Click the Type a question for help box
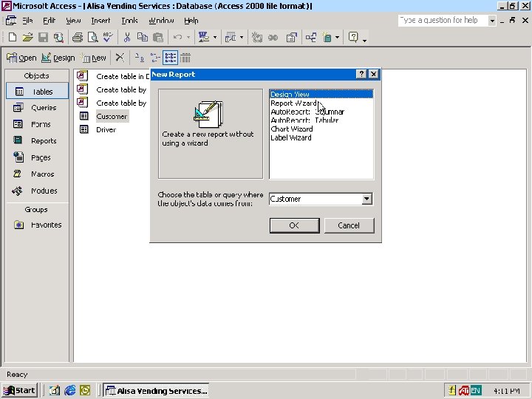 (x=443, y=21)
